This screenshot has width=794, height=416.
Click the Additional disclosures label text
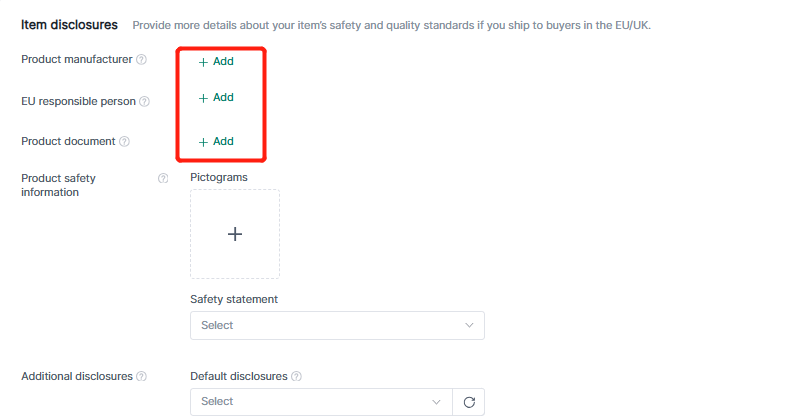(76, 377)
